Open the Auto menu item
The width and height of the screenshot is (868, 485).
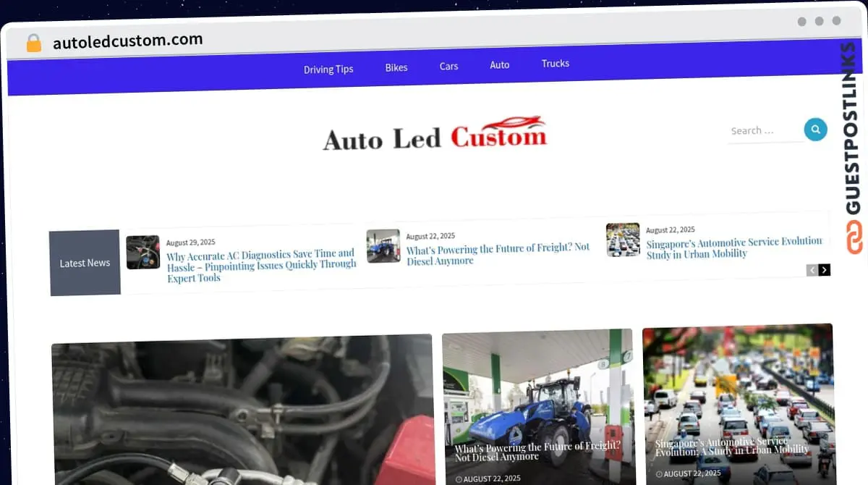[500, 64]
